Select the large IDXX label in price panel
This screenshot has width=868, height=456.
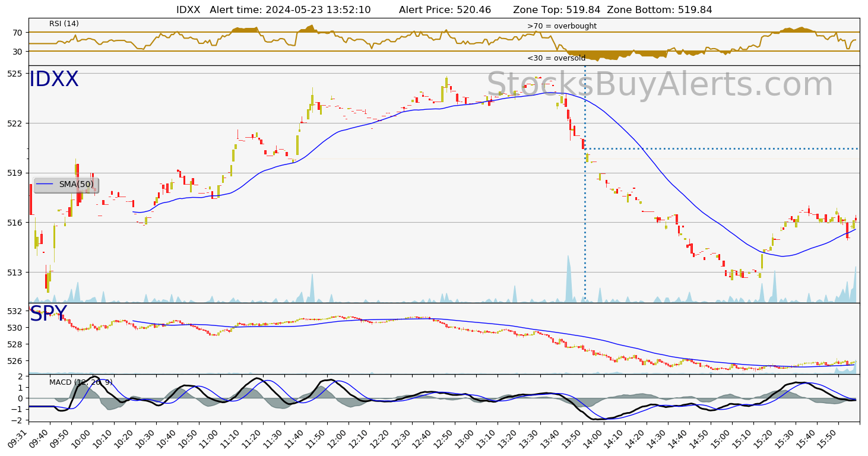(54, 80)
